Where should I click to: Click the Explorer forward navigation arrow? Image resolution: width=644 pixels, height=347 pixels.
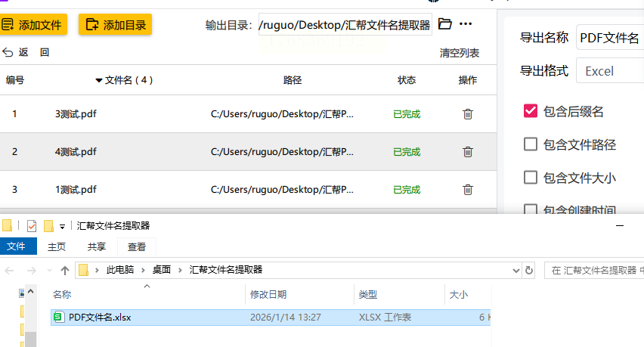click(31, 270)
